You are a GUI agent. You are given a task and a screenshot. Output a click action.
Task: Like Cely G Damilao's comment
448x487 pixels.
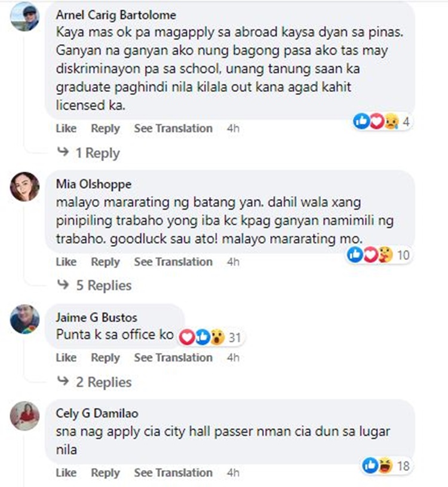coord(66,473)
